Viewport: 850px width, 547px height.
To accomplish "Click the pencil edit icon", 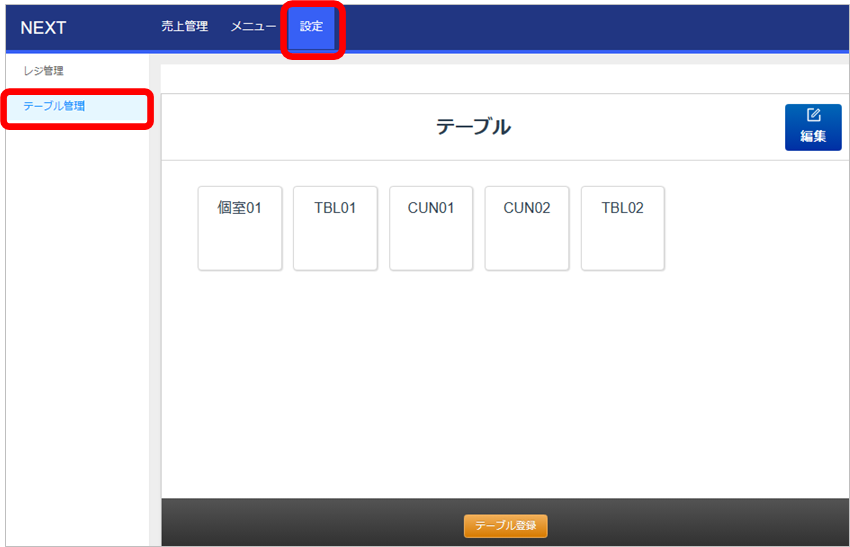I will click(x=813, y=116).
